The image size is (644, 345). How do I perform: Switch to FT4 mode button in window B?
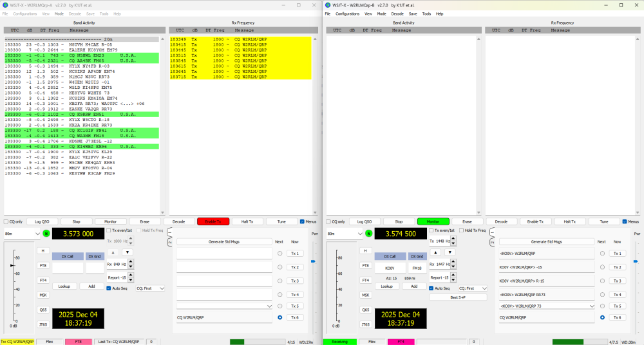[x=366, y=281]
